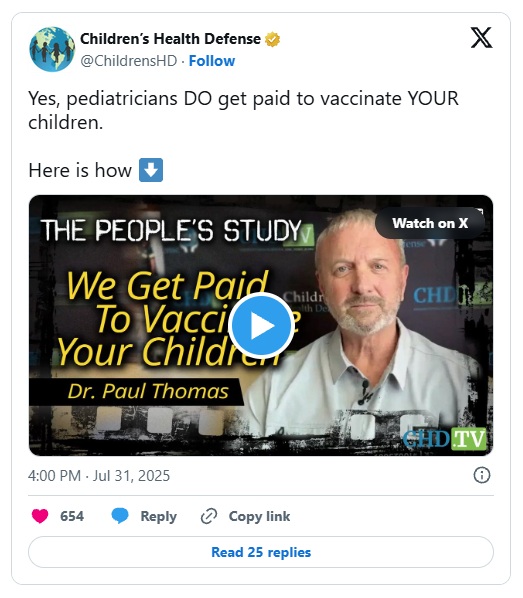Screen dimensions: 523x598
Task: Click the gold verified badge
Action: pyautogui.click(x=272, y=39)
